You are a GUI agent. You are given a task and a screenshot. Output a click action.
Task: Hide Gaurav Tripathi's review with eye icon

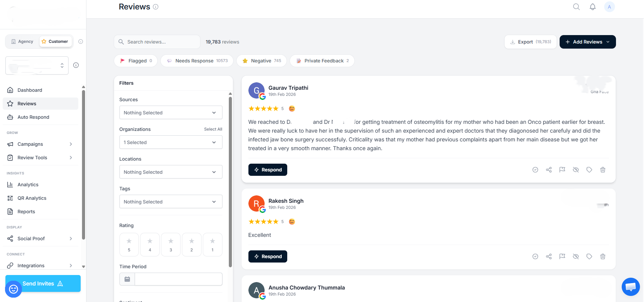coord(575,170)
